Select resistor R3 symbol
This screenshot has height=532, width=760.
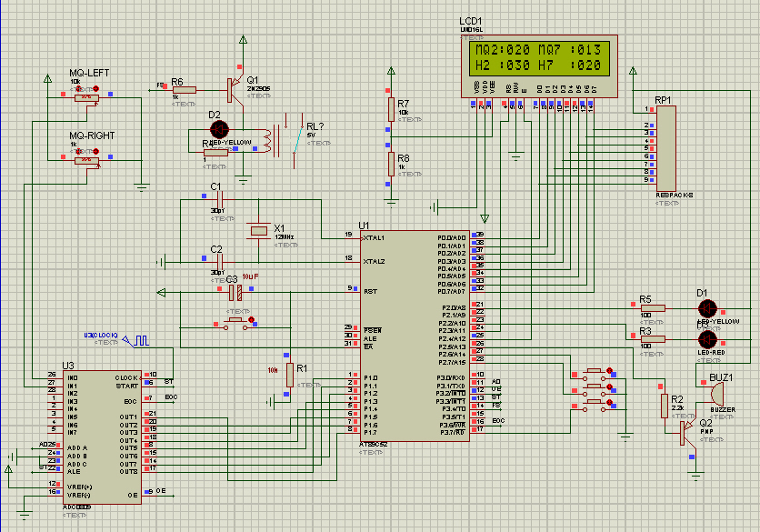pyautogui.click(x=653, y=339)
